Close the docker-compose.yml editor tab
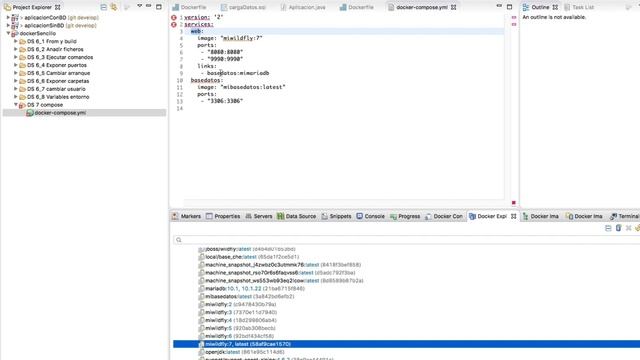Viewport: 640px width, 360px height. tap(453, 7)
